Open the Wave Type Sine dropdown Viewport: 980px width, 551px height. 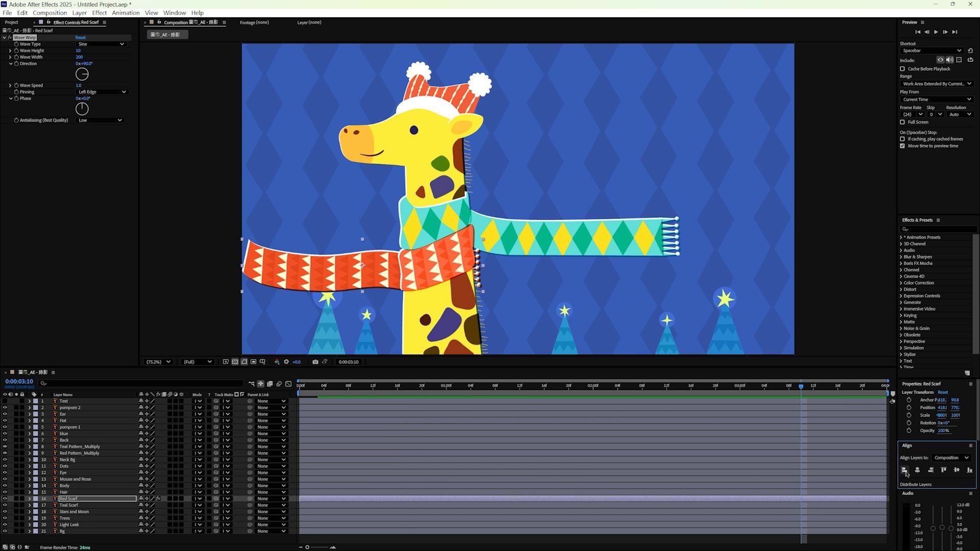[101, 44]
